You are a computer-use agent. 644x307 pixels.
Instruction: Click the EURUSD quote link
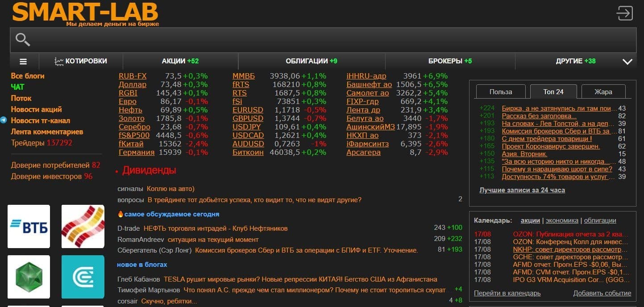click(248, 110)
